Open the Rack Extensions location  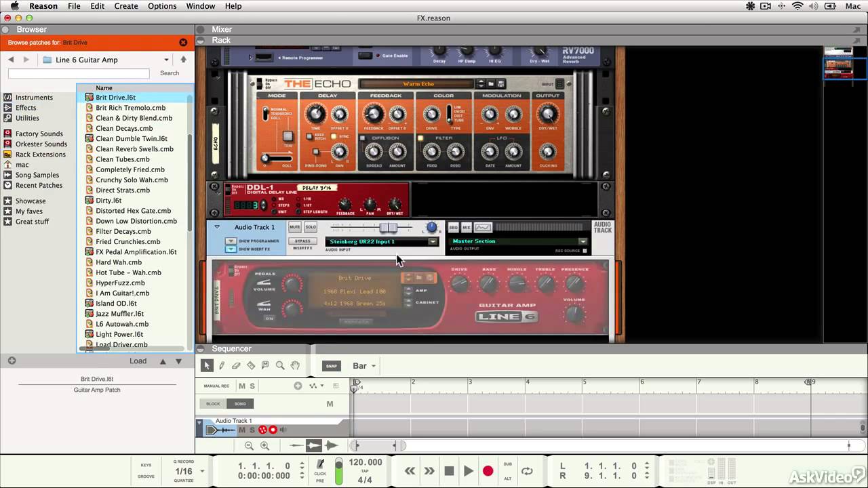click(x=41, y=155)
